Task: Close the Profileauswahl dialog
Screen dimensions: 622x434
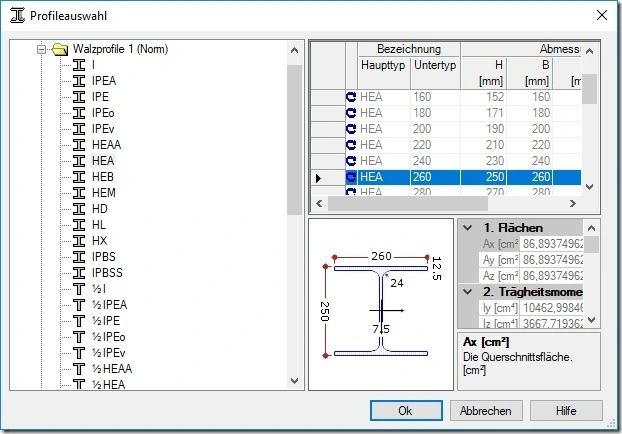Action: [x=602, y=15]
